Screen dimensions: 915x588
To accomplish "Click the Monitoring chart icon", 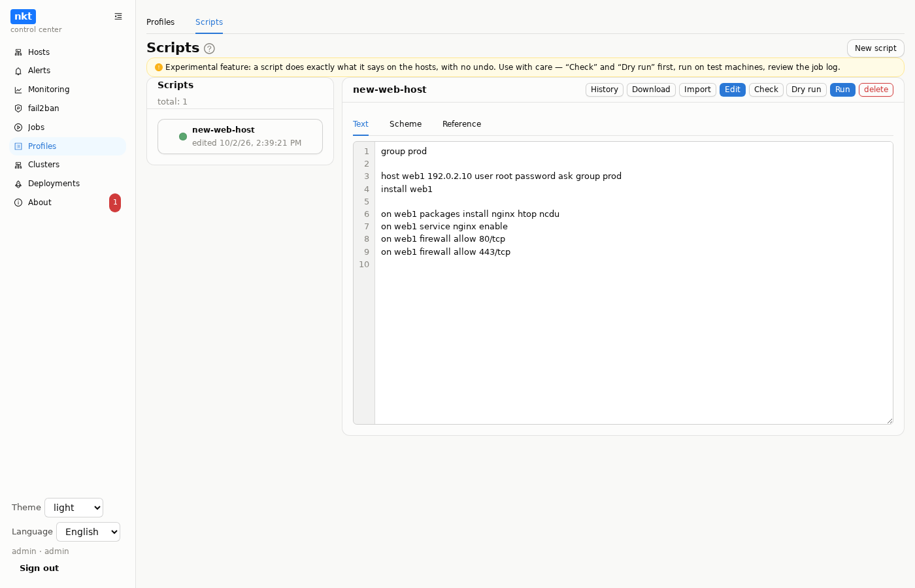I will [x=18, y=90].
